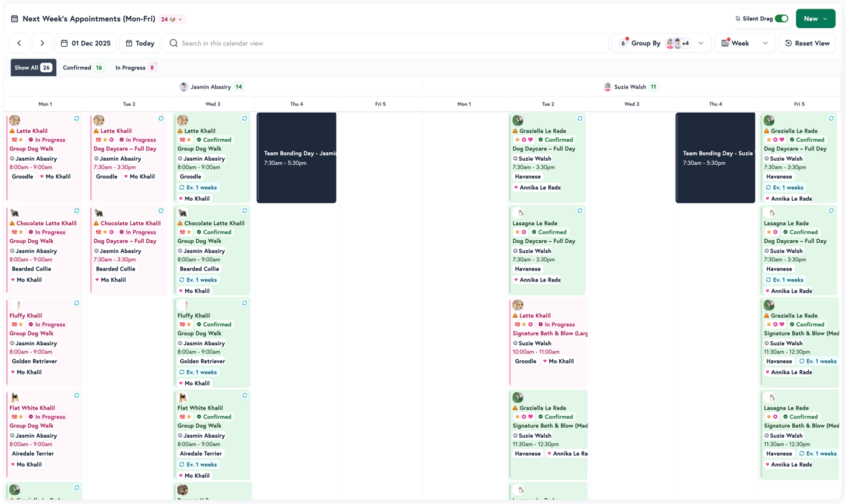Click Jasmin Abasiry's avatar in the group header
This screenshot has width=846, height=504.
point(184,87)
